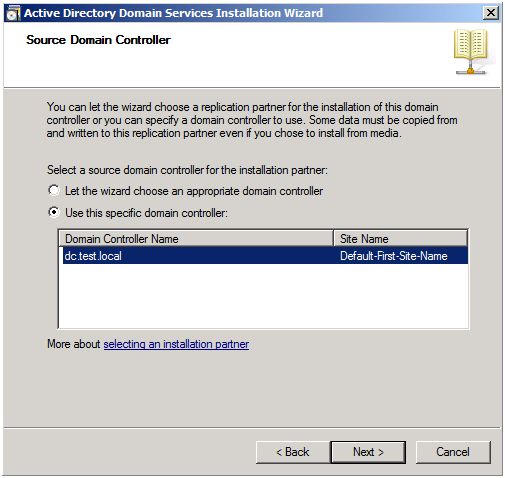Viewport: 505px width, 478px height.
Task: Click the wizard icon in the title bar
Action: (x=13, y=13)
